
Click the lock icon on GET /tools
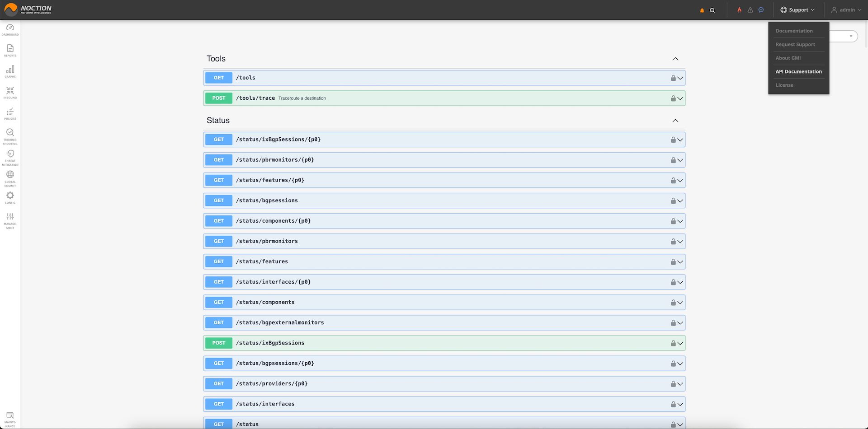673,78
